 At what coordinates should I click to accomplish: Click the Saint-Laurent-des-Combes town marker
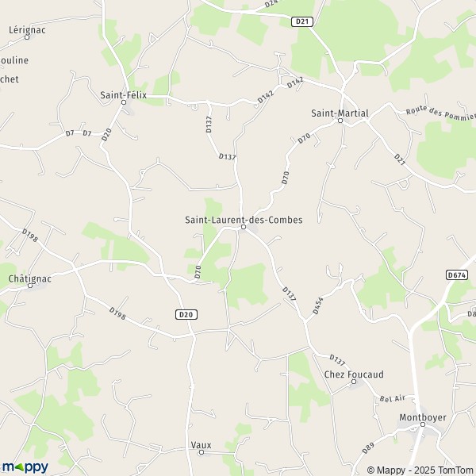pos(244,227)
